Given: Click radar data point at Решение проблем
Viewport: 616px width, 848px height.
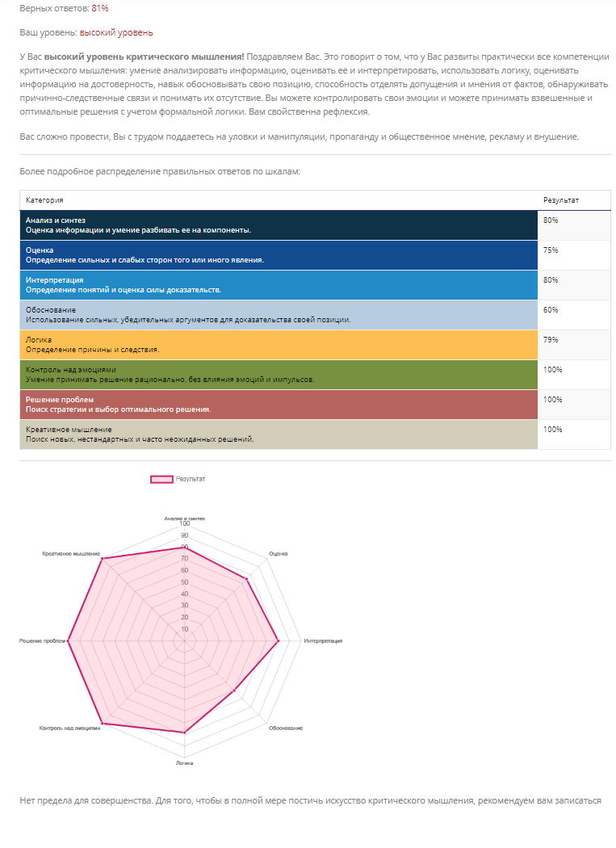Looking at the screenshot, I should [x=69, y=641].
